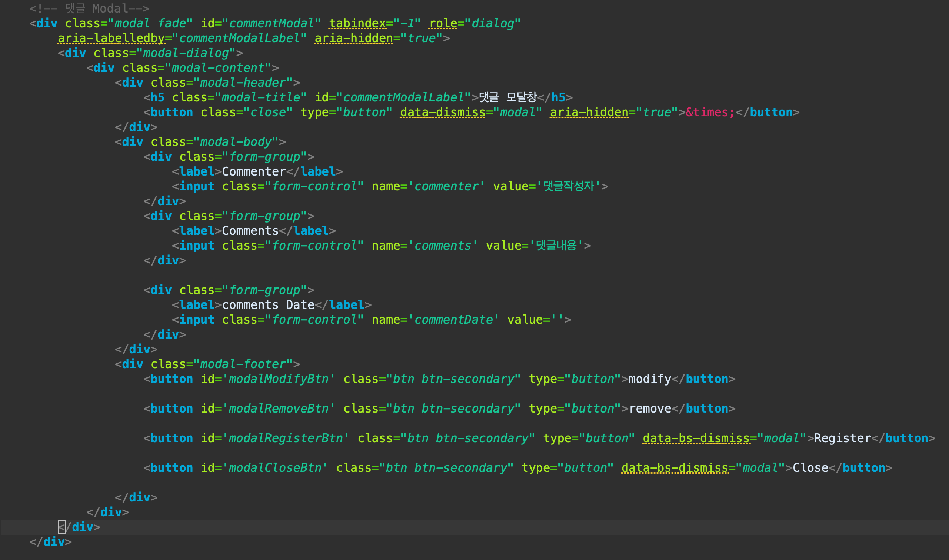Click the data-dismiss attribute in close button

coord(443,112)
